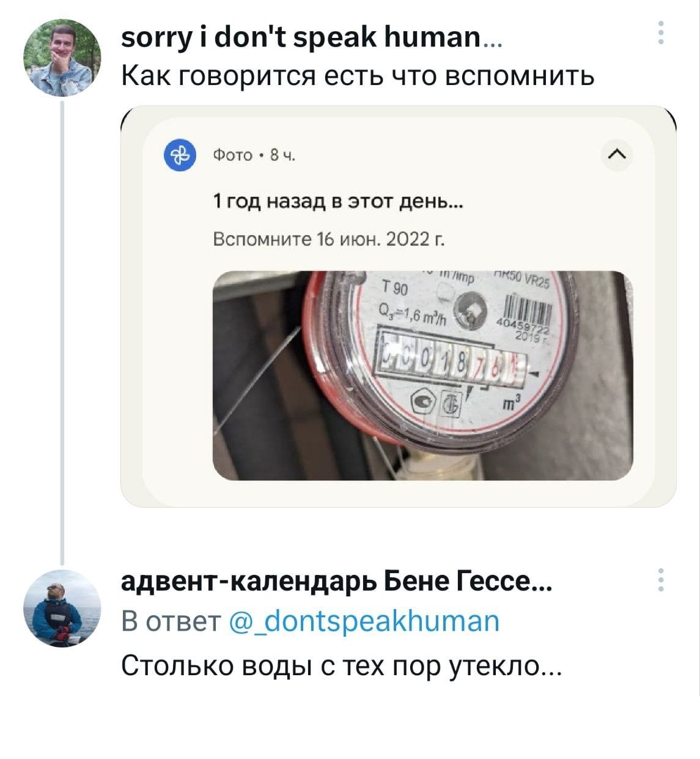
Task: Open the water meter photo
Action: [422, 376]
